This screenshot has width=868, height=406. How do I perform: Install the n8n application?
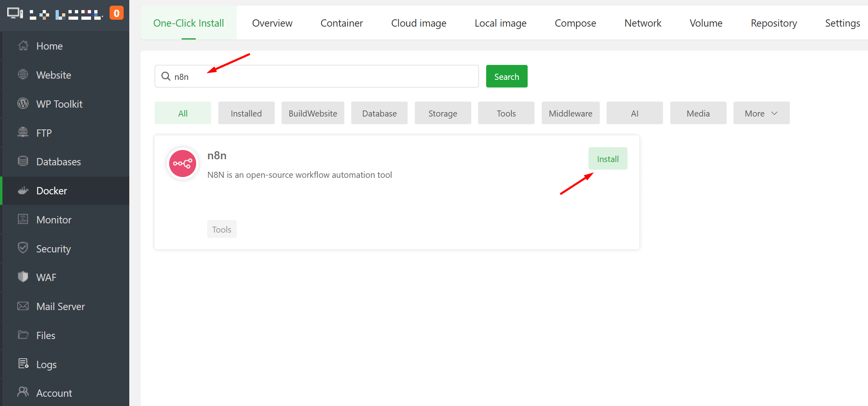tap(608, 158)
